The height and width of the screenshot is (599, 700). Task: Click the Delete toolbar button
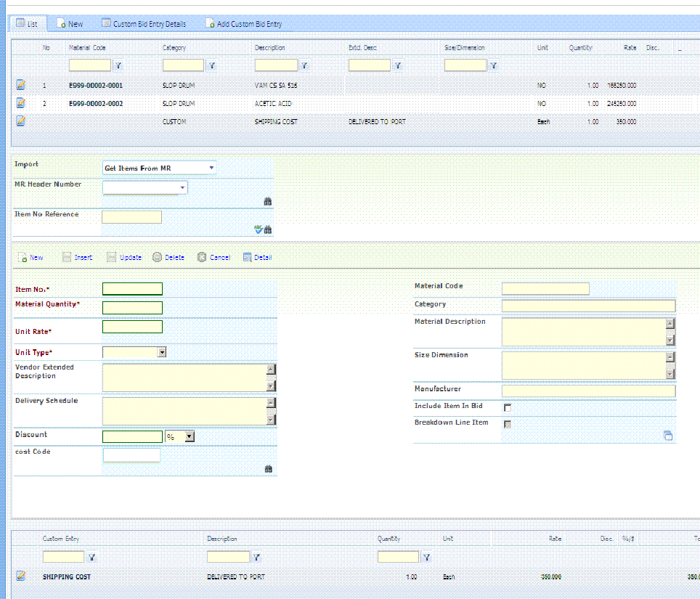(x=168, y=257)
